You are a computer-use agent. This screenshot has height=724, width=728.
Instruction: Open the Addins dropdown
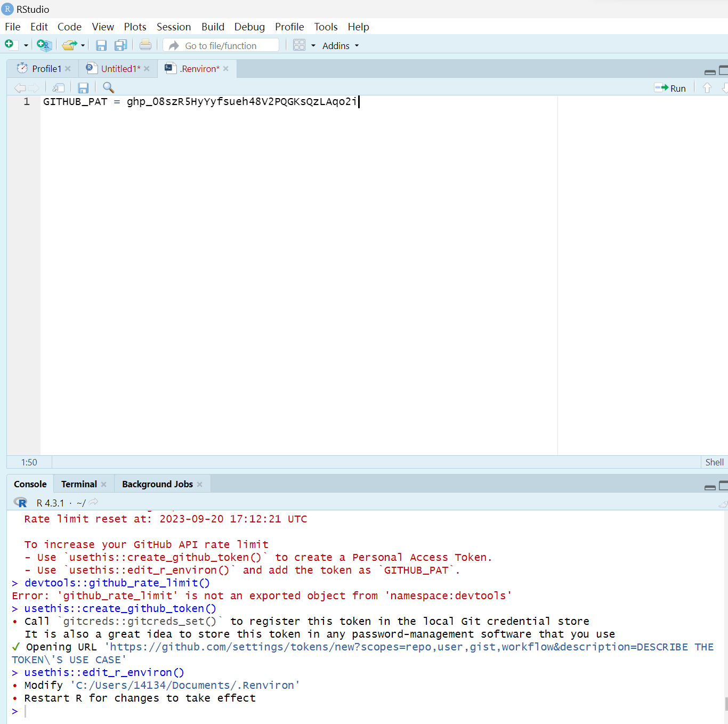[x=341, y=46]
